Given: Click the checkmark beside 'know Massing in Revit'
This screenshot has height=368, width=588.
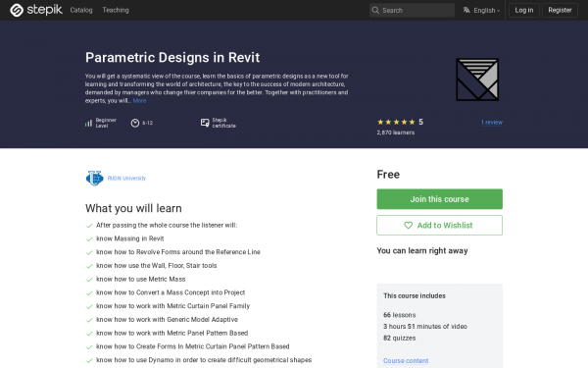Looking at the screenshot, I should click(x=89, y=238).
